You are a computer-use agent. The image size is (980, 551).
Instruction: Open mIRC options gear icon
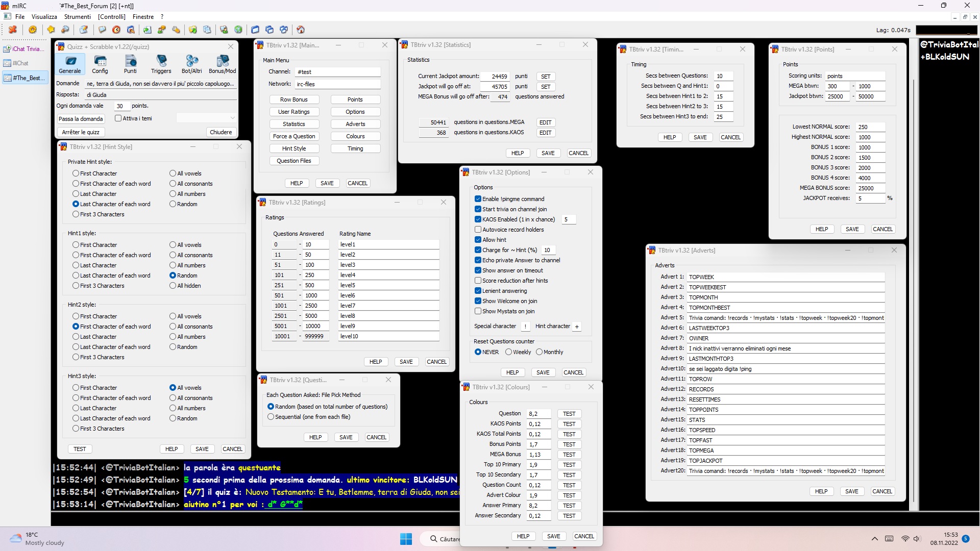coord(33,30)
